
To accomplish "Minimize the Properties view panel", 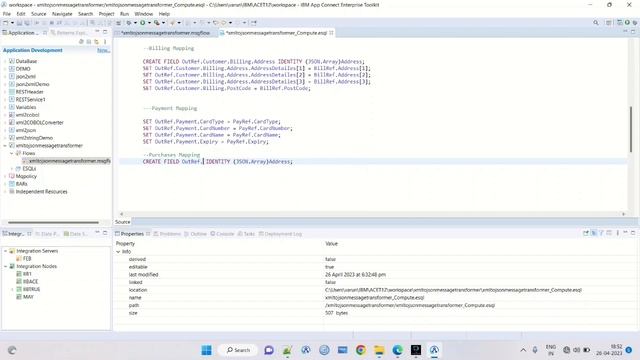I will click(625, 233).
